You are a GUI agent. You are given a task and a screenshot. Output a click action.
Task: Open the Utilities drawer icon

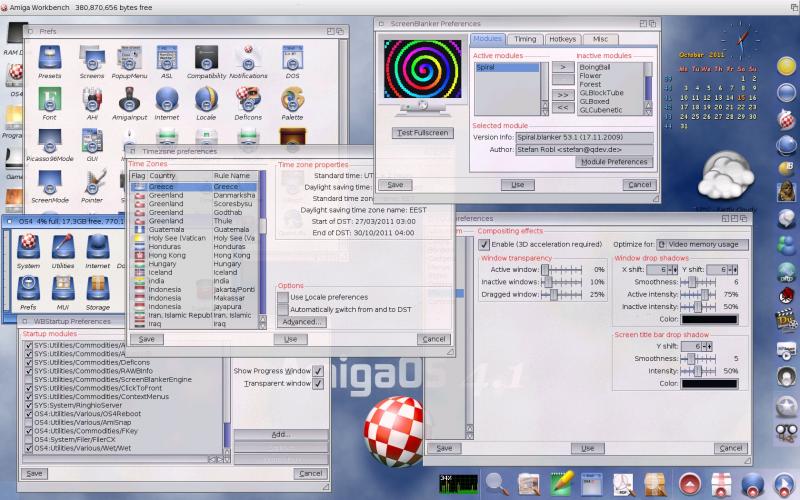(x=64, y=248)
